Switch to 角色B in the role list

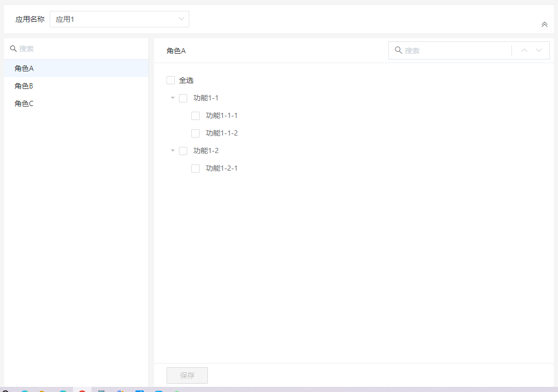coord(24,86)
